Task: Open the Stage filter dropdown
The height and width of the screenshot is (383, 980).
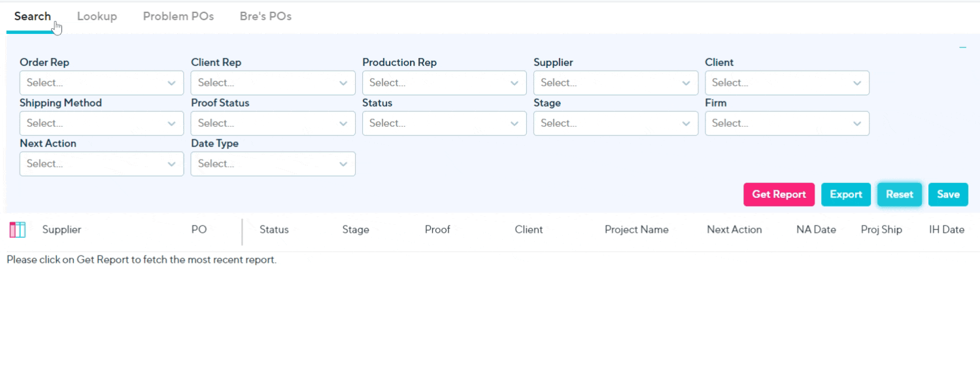Action: 615,123
